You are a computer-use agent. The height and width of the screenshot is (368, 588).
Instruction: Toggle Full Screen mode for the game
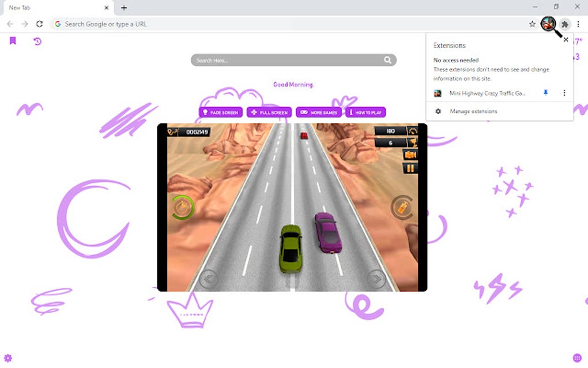[269, 112]
